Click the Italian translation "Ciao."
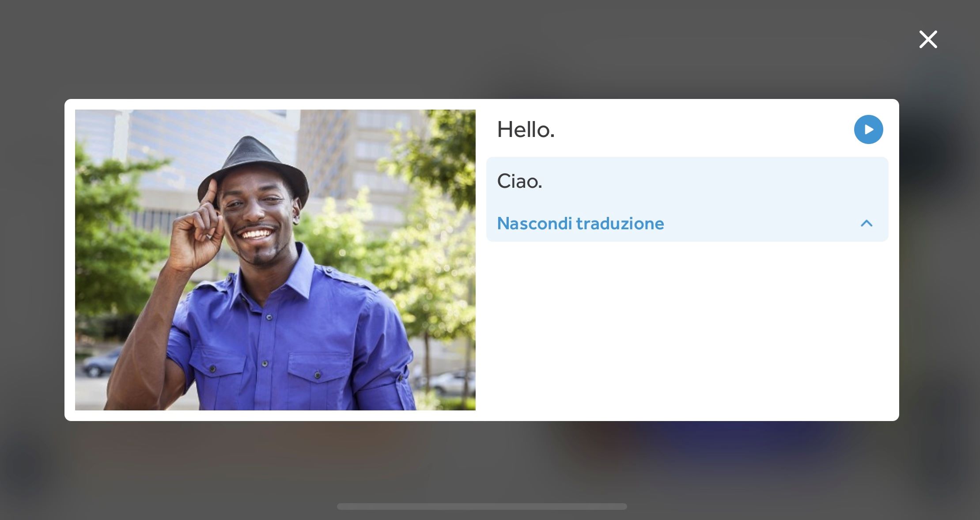 click(x=519, y=181)
